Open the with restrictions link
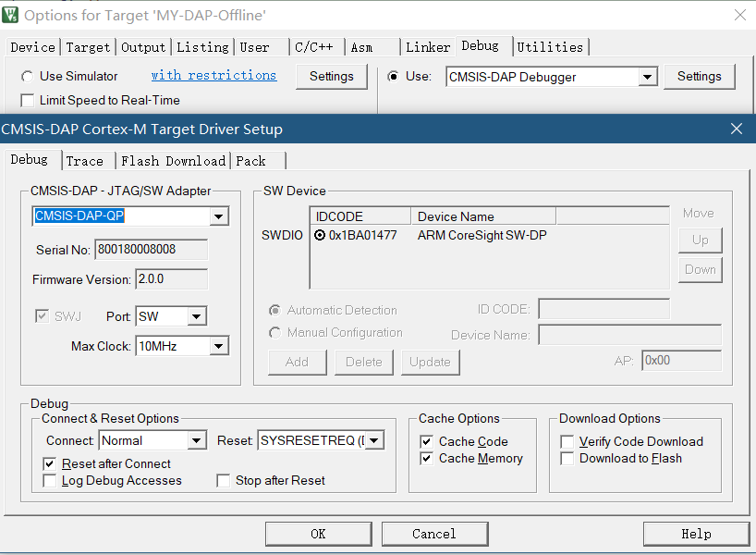The width and height of the screenshot is (756, 555). point(213,76)
